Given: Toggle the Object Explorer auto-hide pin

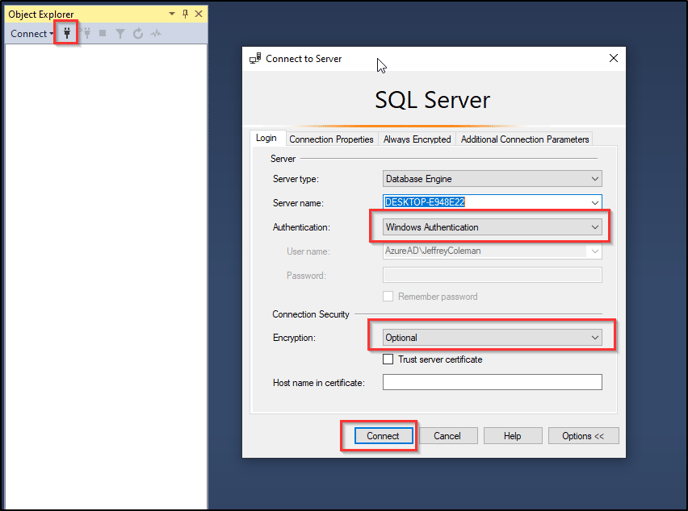Looking at the screenshot, I should 185,14.
